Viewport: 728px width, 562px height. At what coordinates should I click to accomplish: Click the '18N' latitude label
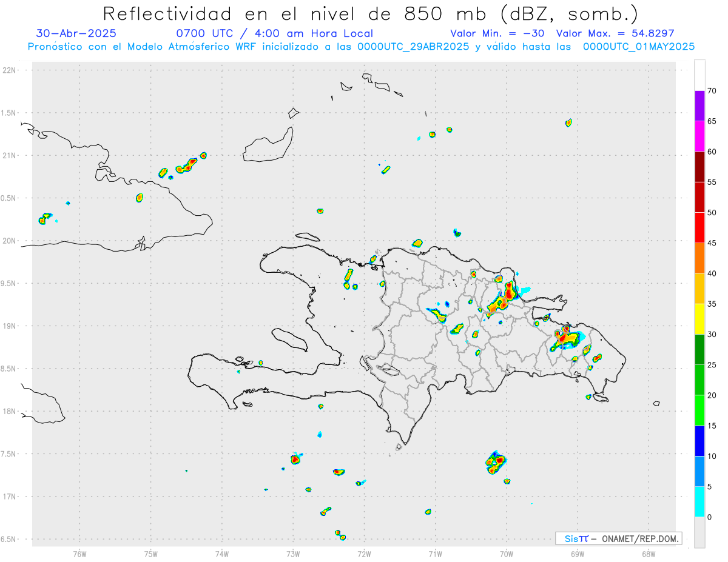click(10, 412)
